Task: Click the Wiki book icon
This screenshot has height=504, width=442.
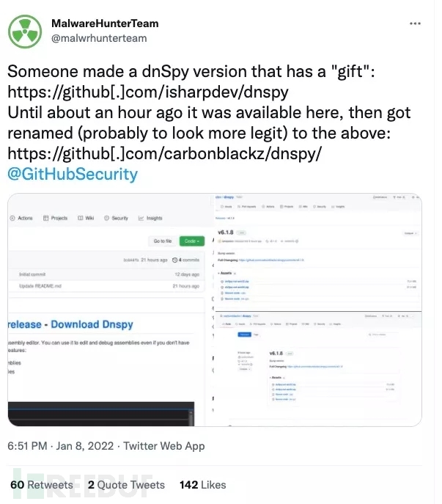Action: 81,218
